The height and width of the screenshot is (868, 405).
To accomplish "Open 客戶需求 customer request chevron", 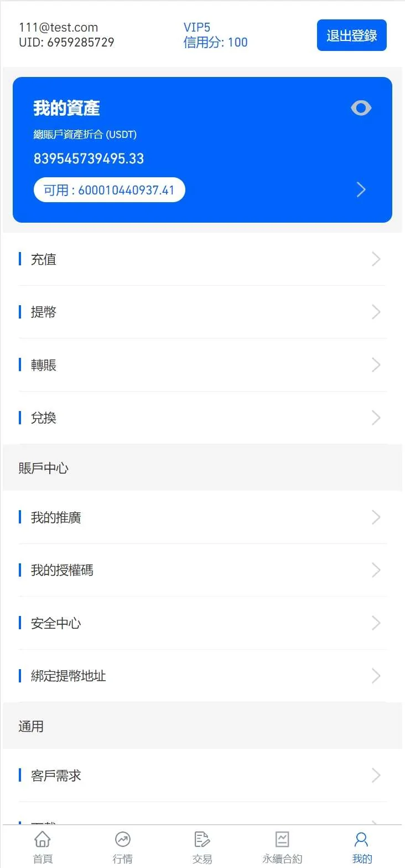I will (x=376, y=775).
